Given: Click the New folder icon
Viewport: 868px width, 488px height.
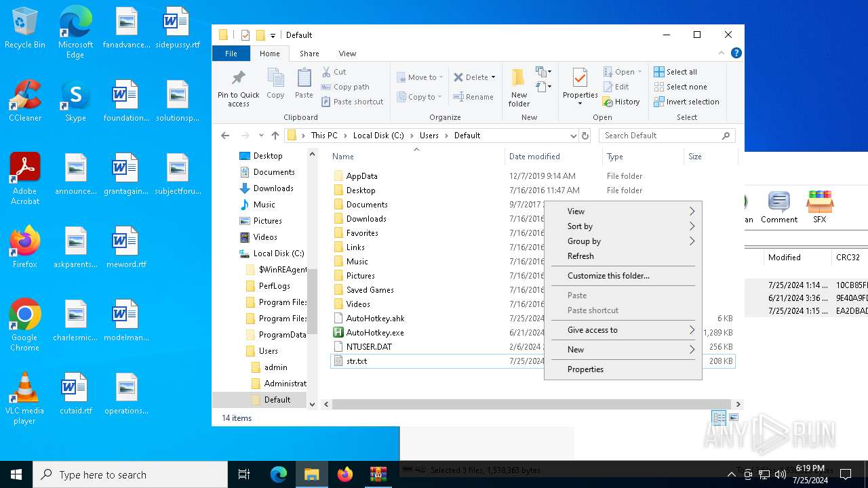Looking at the screenshot, I should pos(519,87).
